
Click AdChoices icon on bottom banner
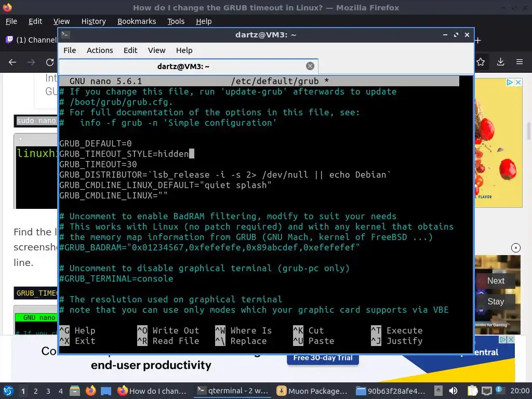point(503,339)
